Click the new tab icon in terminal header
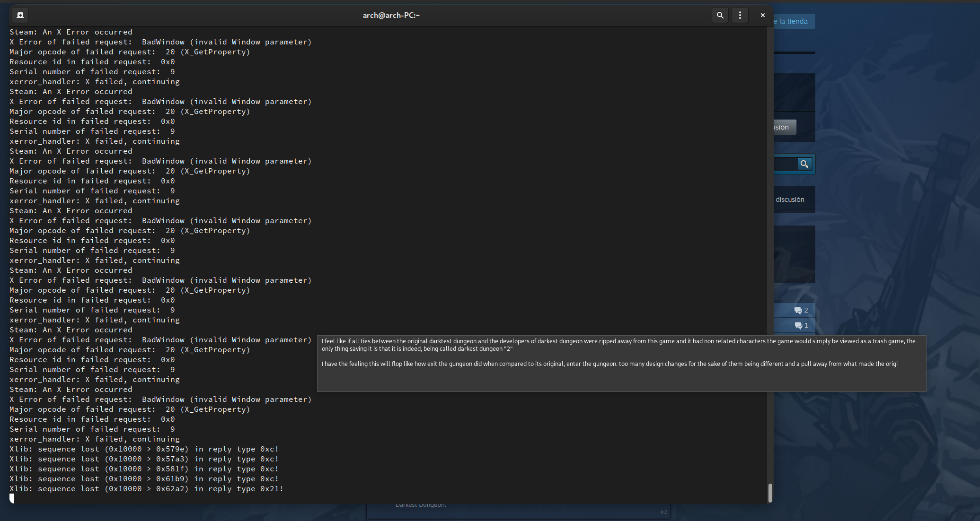Screen dimensions: 980x521 coord(20,15)
